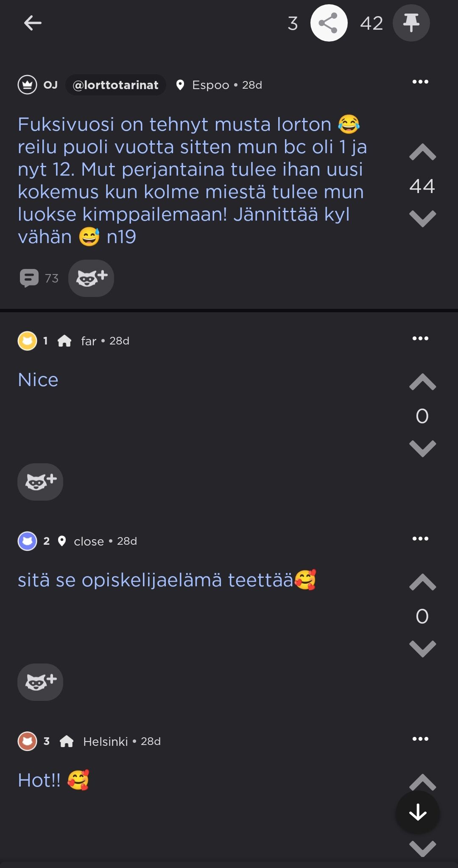Expand options for "sitä se opiskelijaelämä" reply

tap(420, 539)
